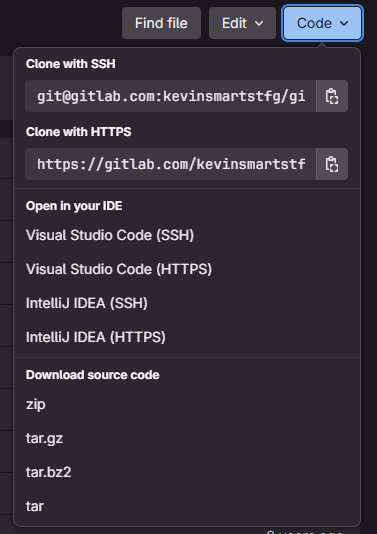Open the Edit dropdown

(242, 23)
